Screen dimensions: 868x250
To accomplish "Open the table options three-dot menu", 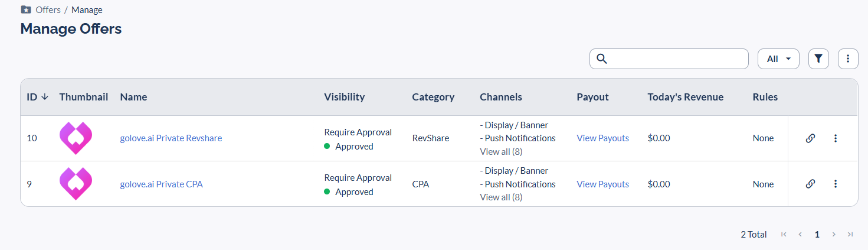I will (x=848, y=59).
